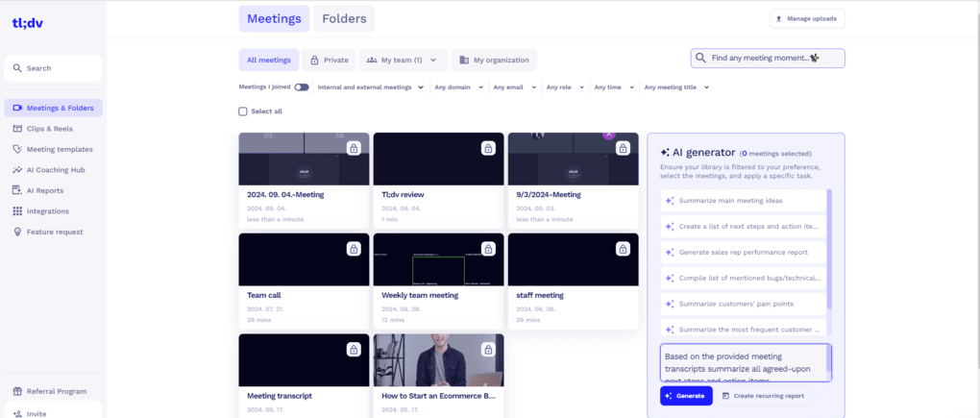
Task: Go to AI Reports section
Action: click(x=44, y=190)
